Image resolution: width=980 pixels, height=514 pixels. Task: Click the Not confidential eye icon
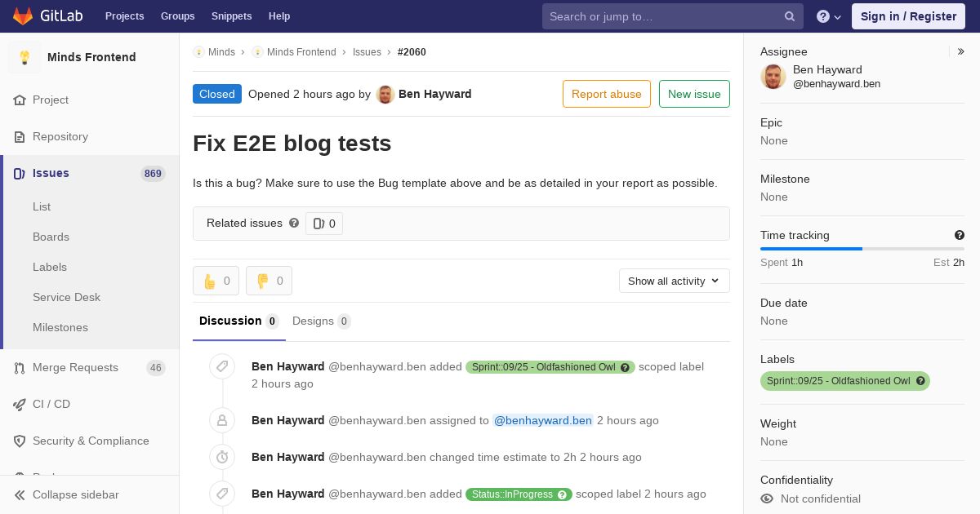(767, 498)
